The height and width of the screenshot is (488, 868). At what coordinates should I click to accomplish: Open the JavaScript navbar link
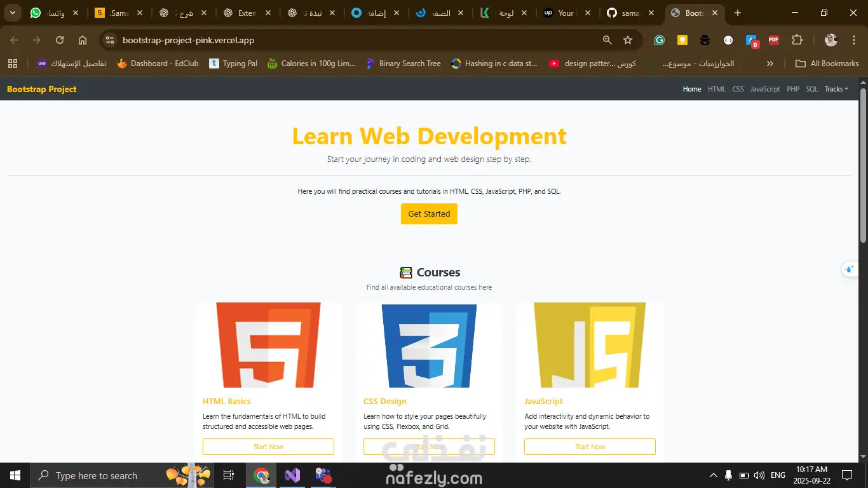click(765, 89)
